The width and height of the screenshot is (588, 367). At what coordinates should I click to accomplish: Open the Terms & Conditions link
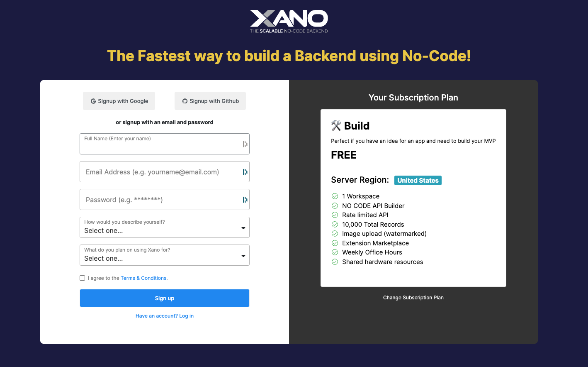[144, 278]
